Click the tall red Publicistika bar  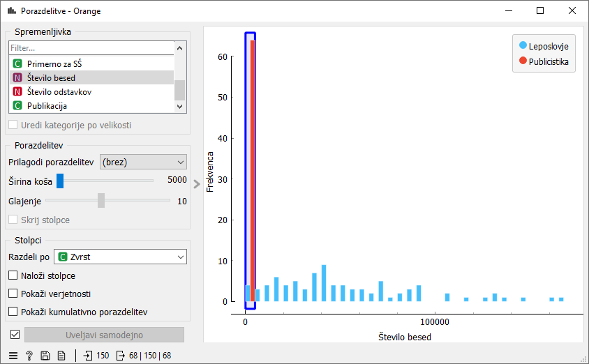pyautogui.click(x=253, y=171)
